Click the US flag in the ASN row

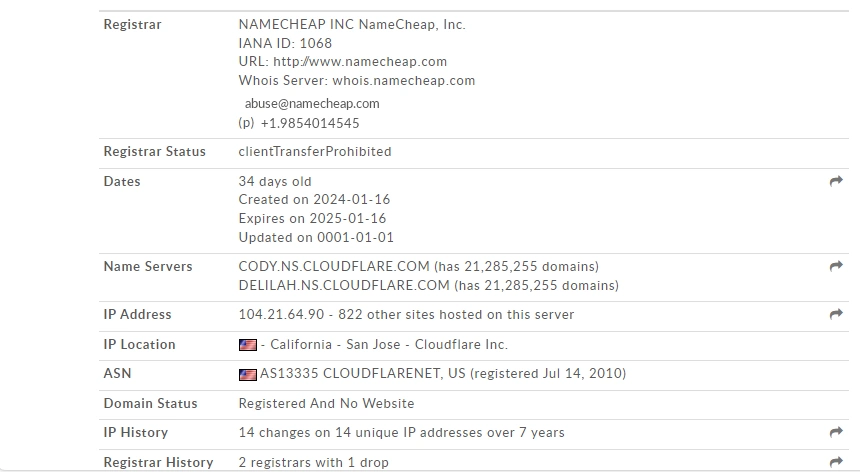[248, 374]
